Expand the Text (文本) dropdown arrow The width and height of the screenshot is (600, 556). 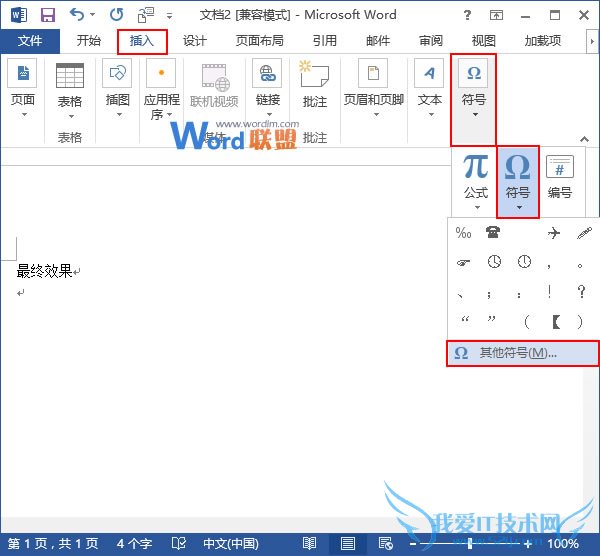click(x=431, y=114)
